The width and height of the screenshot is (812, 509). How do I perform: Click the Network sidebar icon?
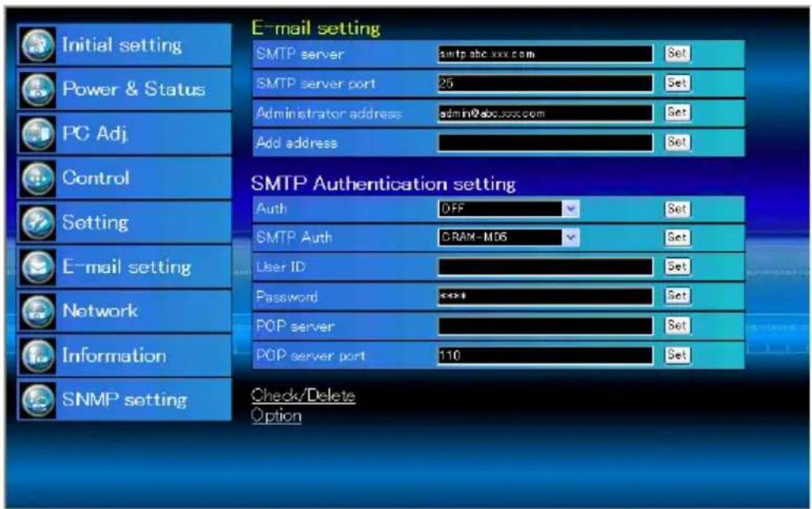pos(39,312)
